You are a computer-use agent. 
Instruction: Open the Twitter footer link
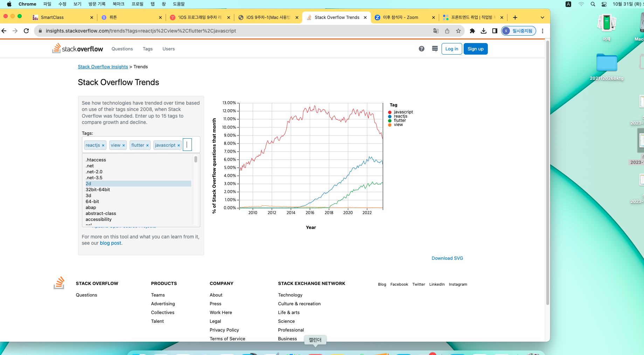click(418, 285)
